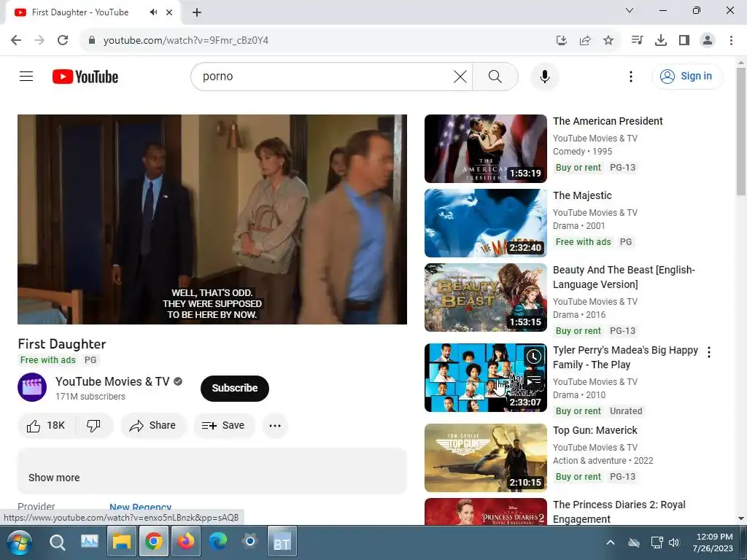Open the Chrome profile avatar
This screenshot has width=747, height=560.
(708, 40)
